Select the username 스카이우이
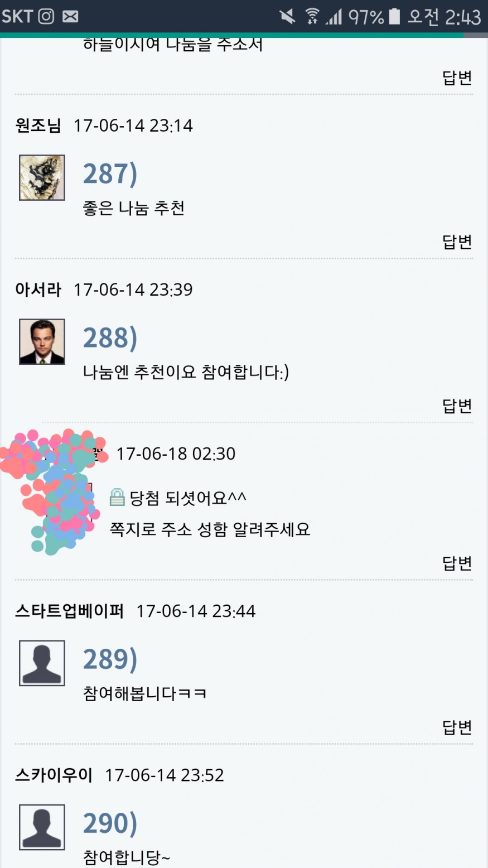This screenshot has width=488, height=868. pos(54,775)
